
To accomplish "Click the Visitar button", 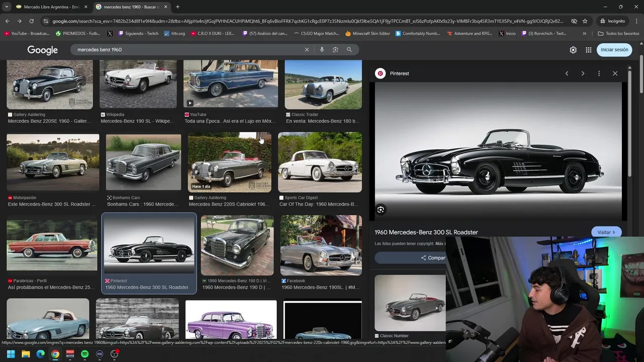I will 606,232.
